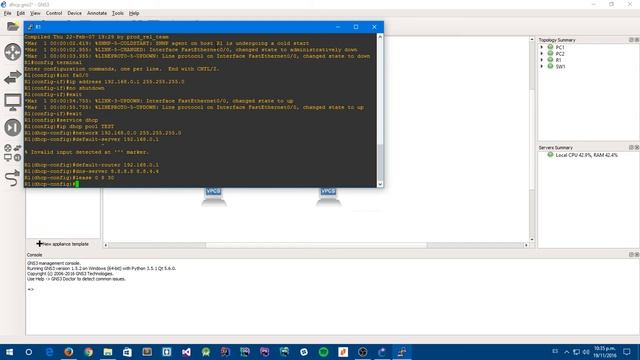
Task: Click the GNS3 console input prompt
Action: 31,289
